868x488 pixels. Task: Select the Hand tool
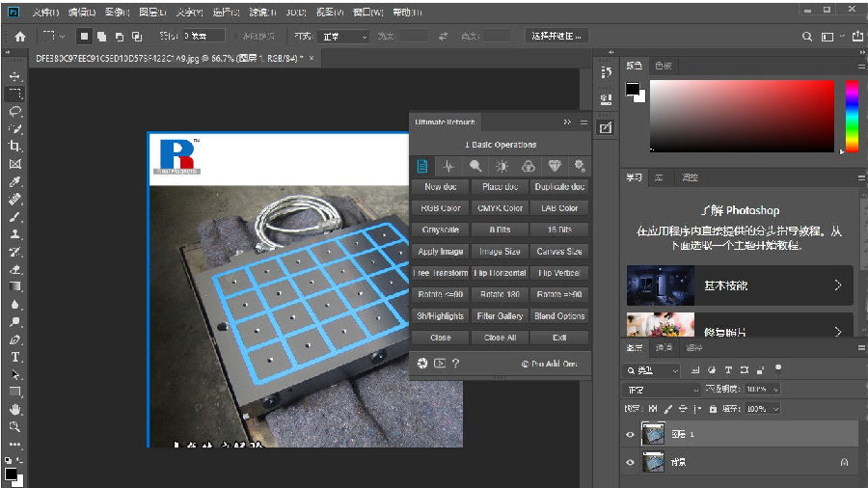(14, 410)
